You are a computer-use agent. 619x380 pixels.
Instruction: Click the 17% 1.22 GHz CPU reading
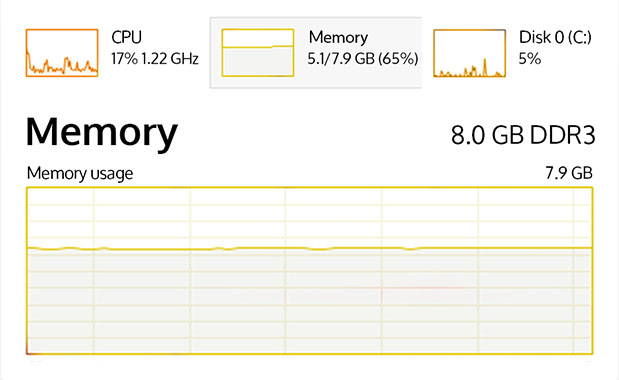pos(155,59)
